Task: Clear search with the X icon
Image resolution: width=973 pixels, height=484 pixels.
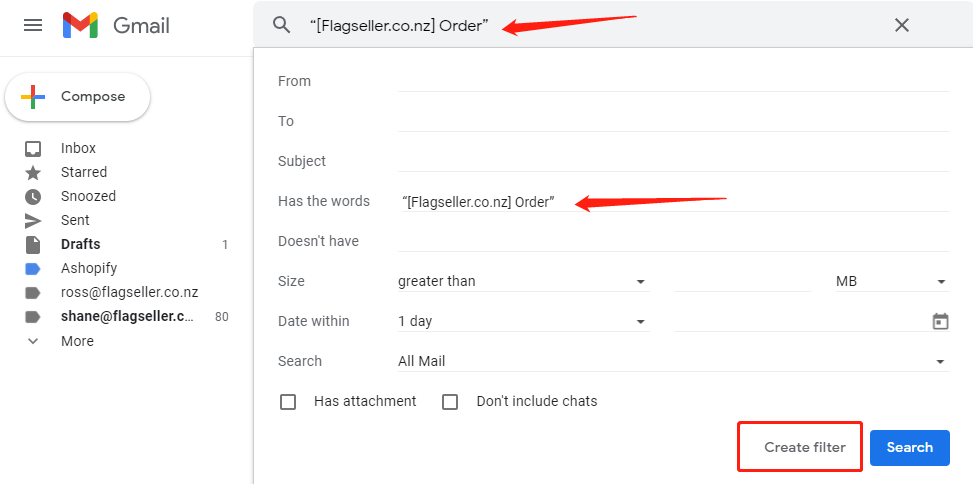Action: (x=902, y=25)
